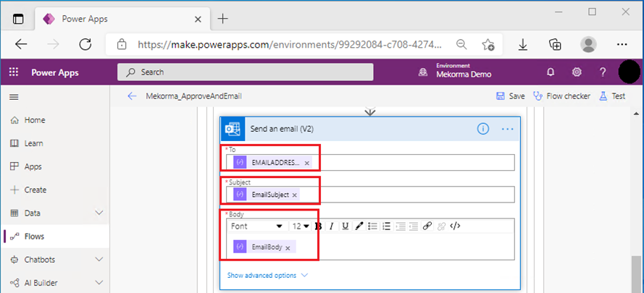This screenshot has height=293, width=644.
Task: Add page to favorites star icon
Action: click(488, 44)
